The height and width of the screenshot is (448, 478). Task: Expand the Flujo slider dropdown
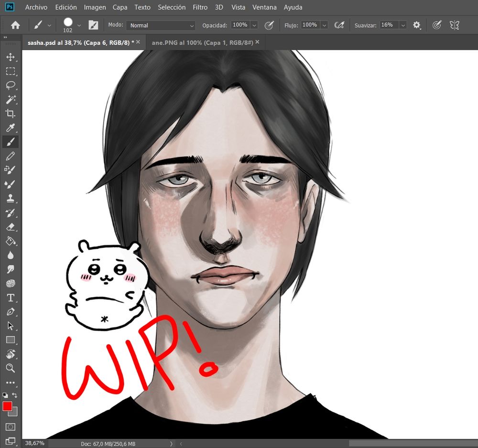coord(325,25)
